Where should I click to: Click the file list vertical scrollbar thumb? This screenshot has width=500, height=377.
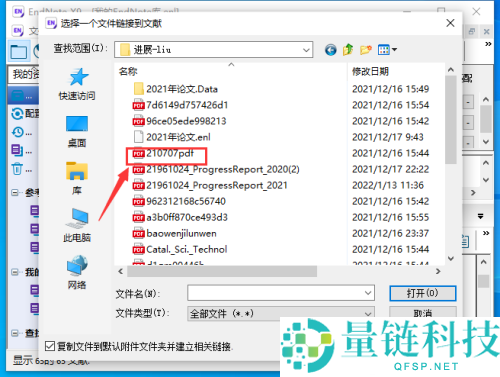(451, 120)
